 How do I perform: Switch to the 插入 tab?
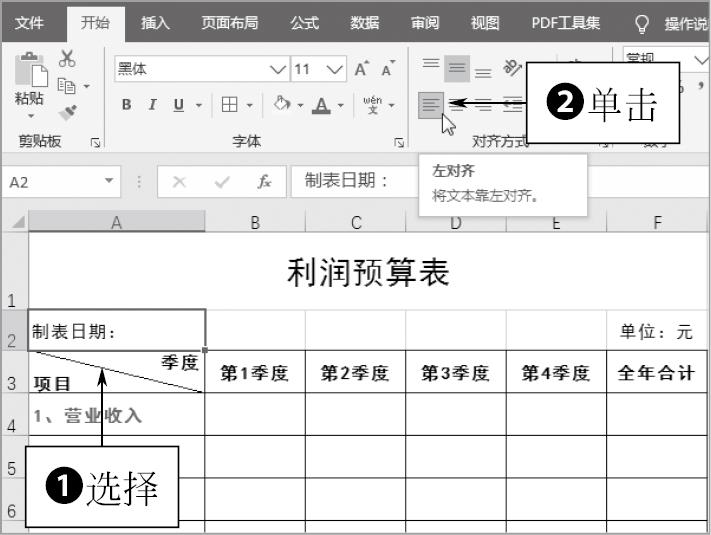[155, 23]
